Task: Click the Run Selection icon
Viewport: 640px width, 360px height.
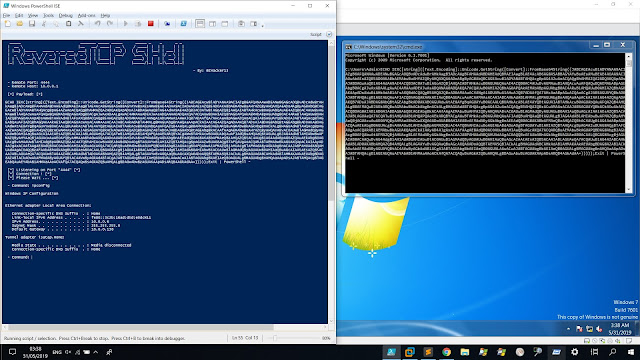Action: pyautogui.click(x=138, y=24)
